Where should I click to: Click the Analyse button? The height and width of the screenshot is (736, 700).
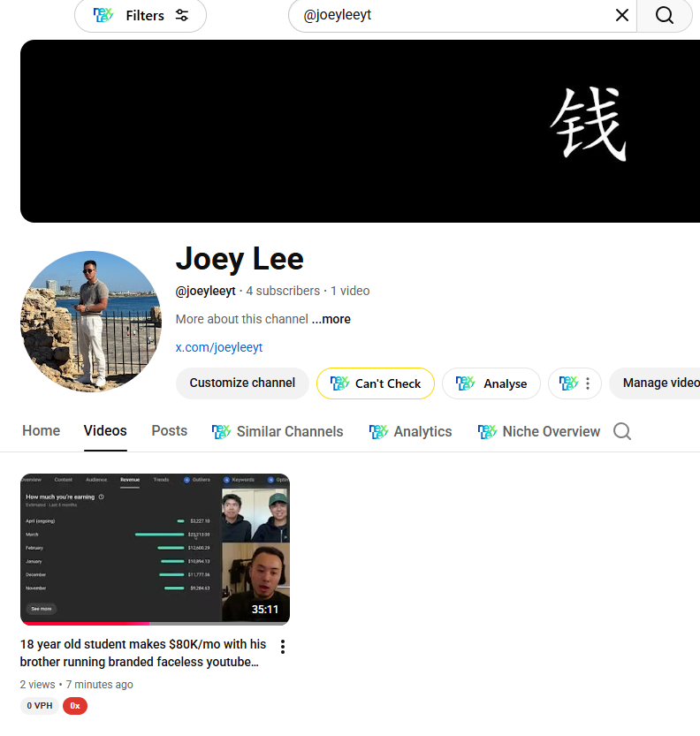(x=491, y=383)
